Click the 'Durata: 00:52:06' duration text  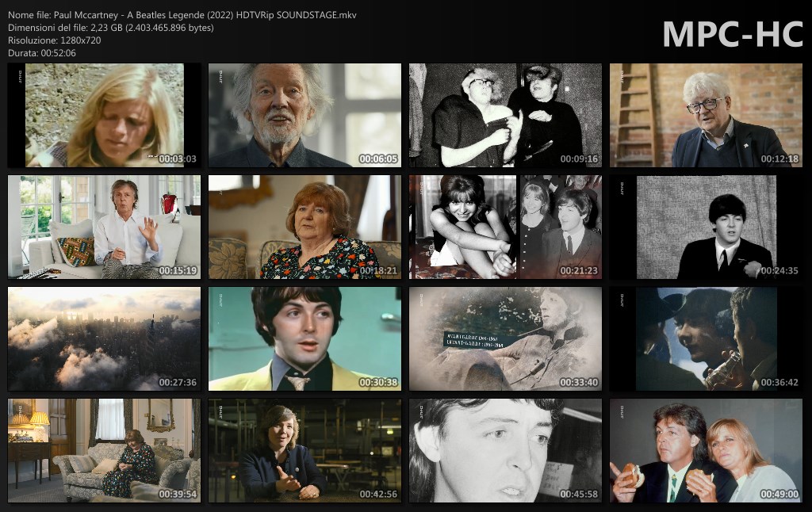[x=42, y=53]
